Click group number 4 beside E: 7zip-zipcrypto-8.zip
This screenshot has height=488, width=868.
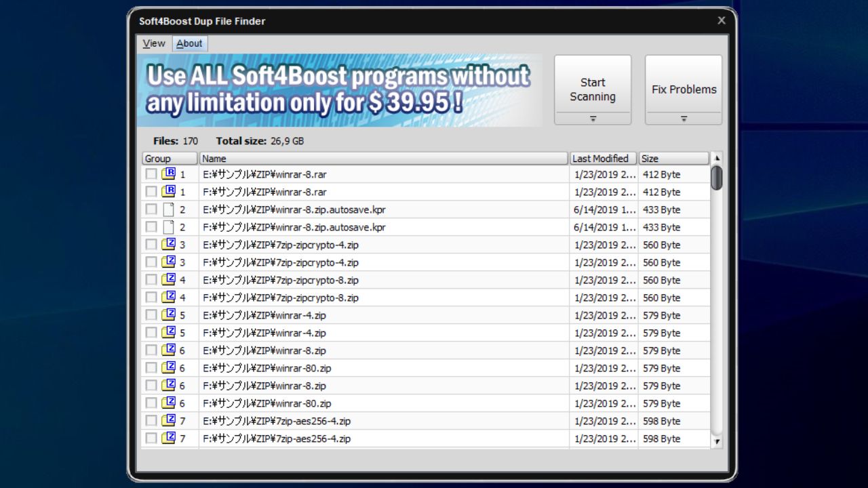(x=182, y=280)
